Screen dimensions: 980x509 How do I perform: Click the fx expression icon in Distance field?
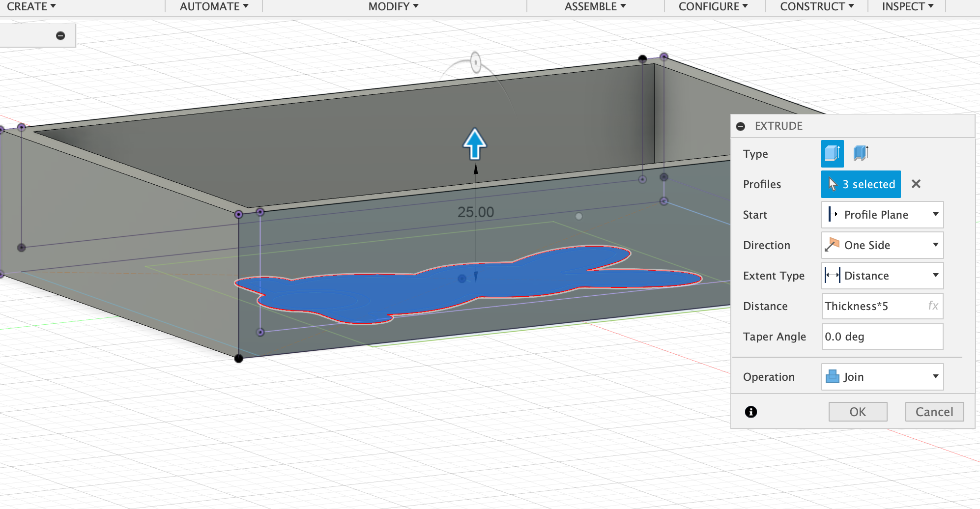pos(933,306)
